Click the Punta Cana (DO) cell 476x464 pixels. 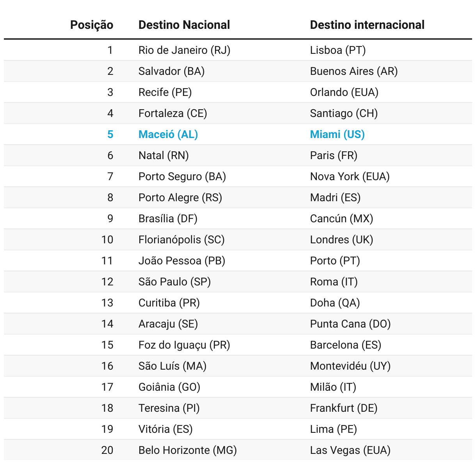[350, 324]
